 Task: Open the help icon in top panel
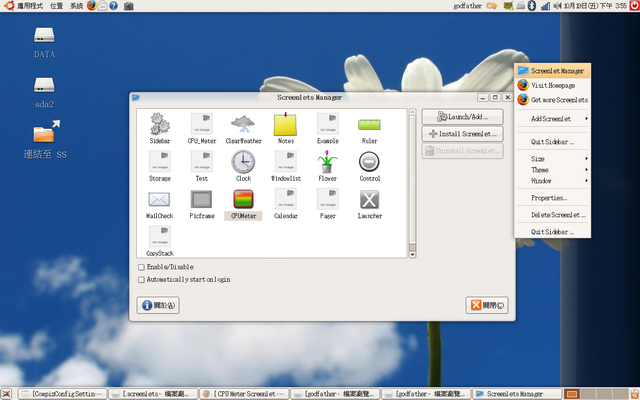[114, 6]
